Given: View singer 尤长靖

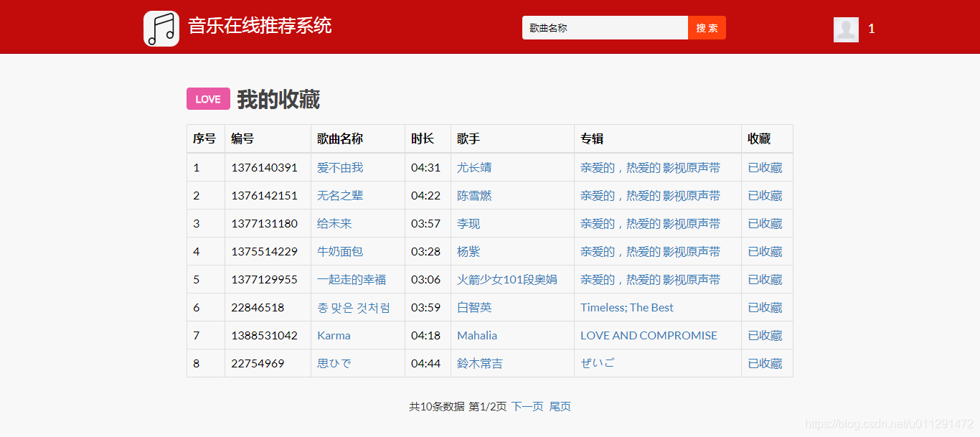Looking at the screenshot, I should tap(474, 168).
